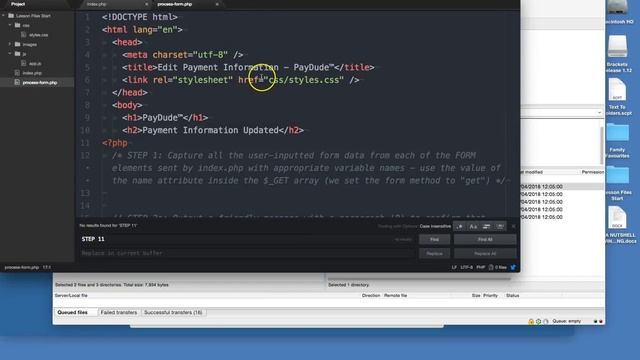Image resolution: width=640 pixels, height=360 pixels.
Task: Click line number 11 in the gutter
Action: pos(85,143)
